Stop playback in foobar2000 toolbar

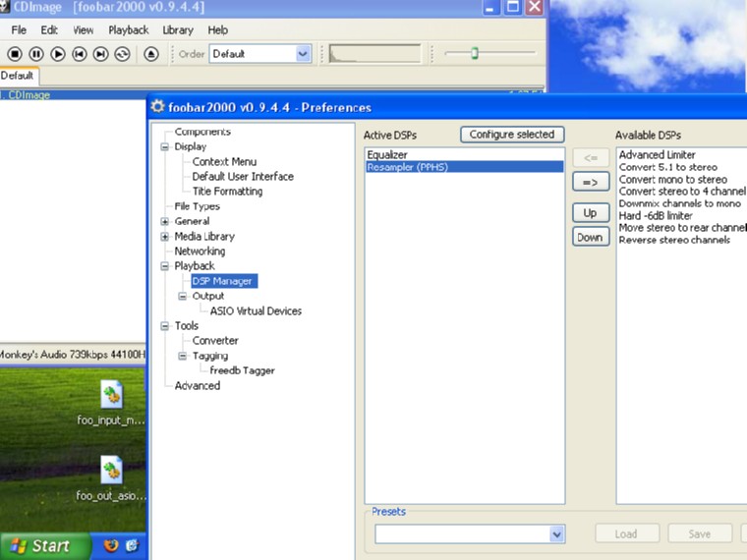tap(15, 54)
